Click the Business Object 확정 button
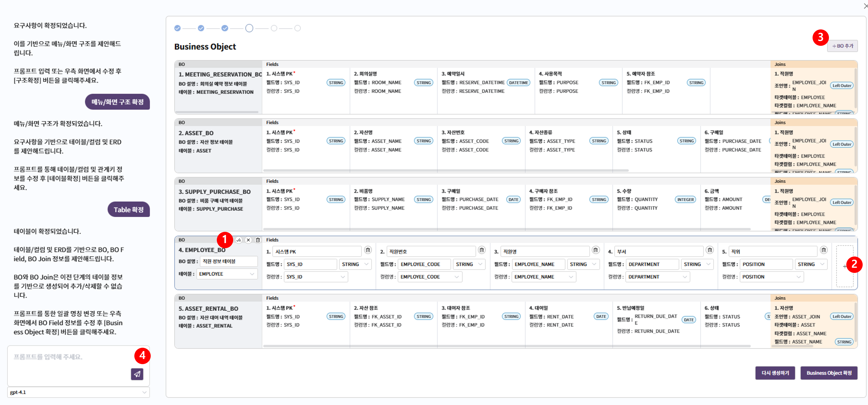868x405 pixels. point(829,373)
